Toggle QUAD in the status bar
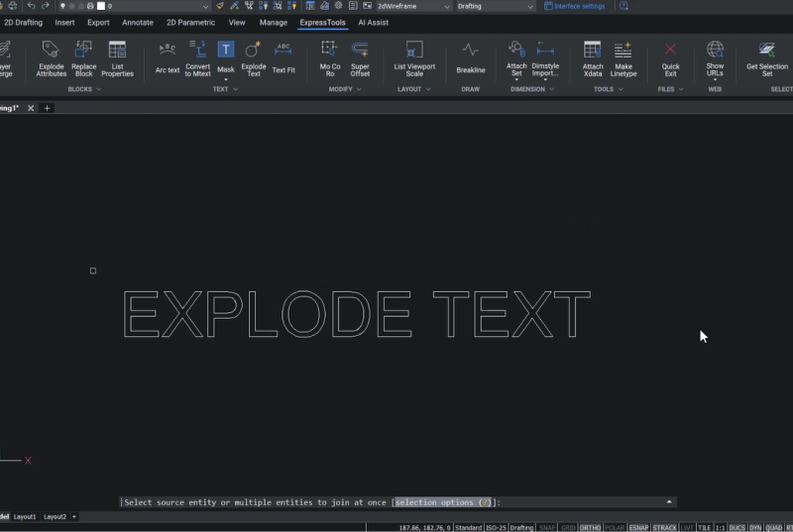Viewport: 793px width, 532px height. [x=774, y=527]
